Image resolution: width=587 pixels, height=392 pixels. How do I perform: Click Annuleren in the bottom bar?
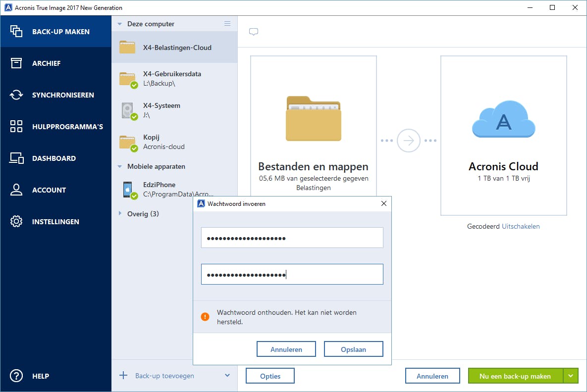coord(432,376)
